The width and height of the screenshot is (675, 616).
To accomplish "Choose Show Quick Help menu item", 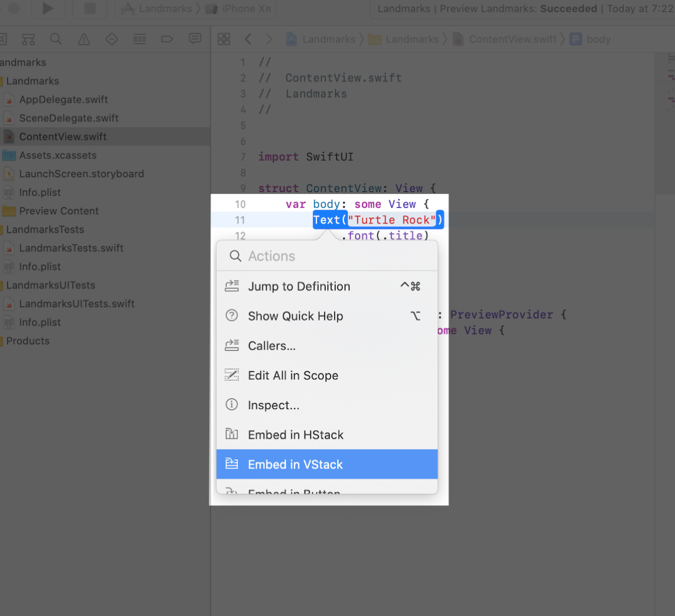I will click(327, 316).
